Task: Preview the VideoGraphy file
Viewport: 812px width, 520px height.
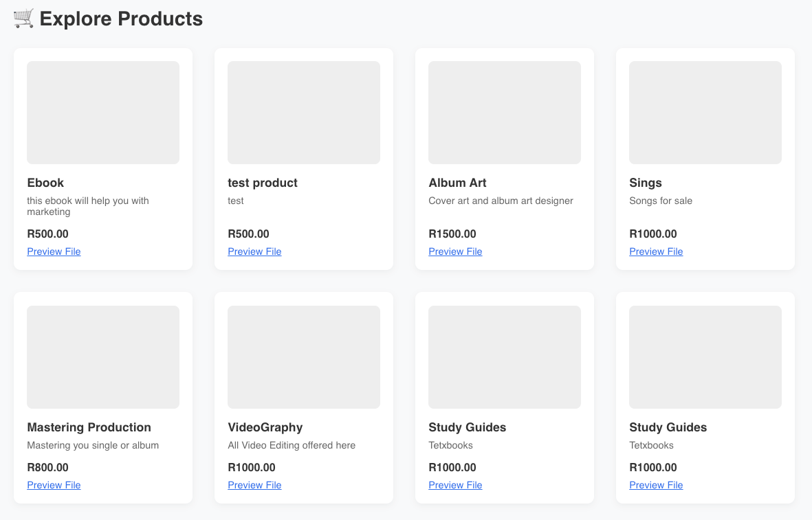Action: coord(254,485)
